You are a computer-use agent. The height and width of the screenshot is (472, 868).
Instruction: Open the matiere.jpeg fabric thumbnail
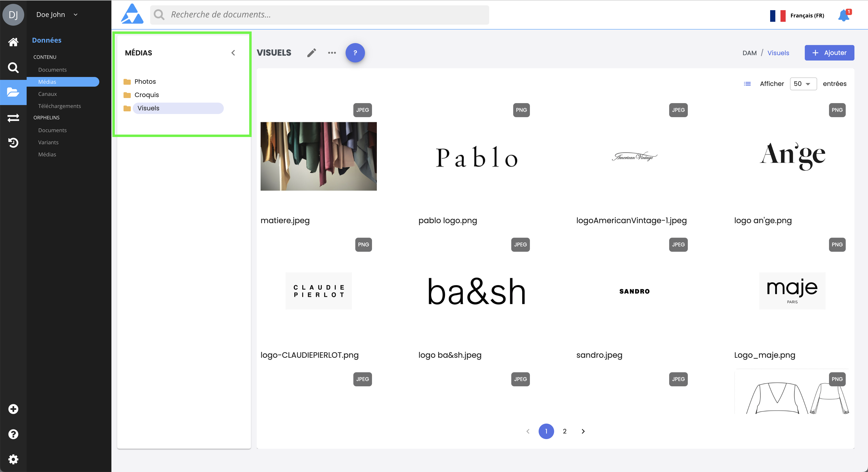pyautogui.click(x=319, y=156)
